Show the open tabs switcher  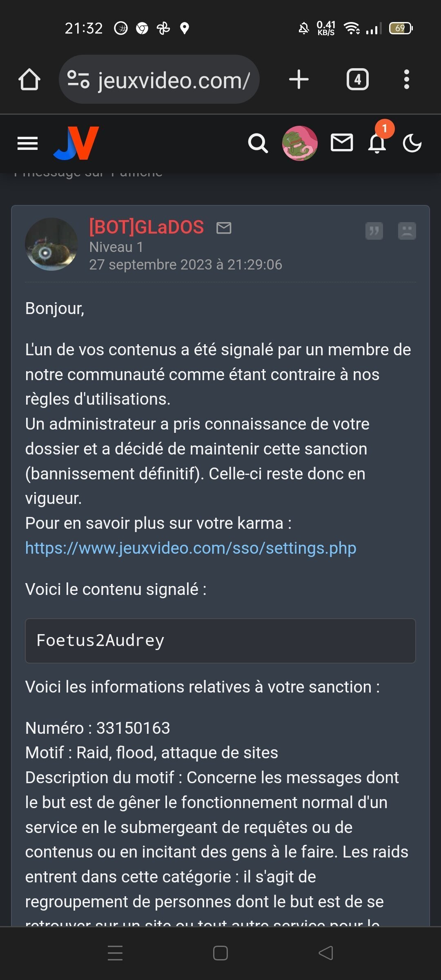(358, 79)
